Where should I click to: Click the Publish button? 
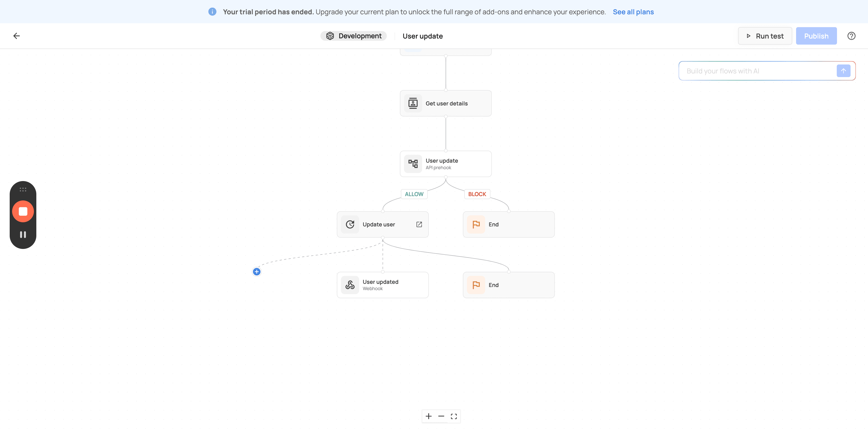tap(816, 36)
